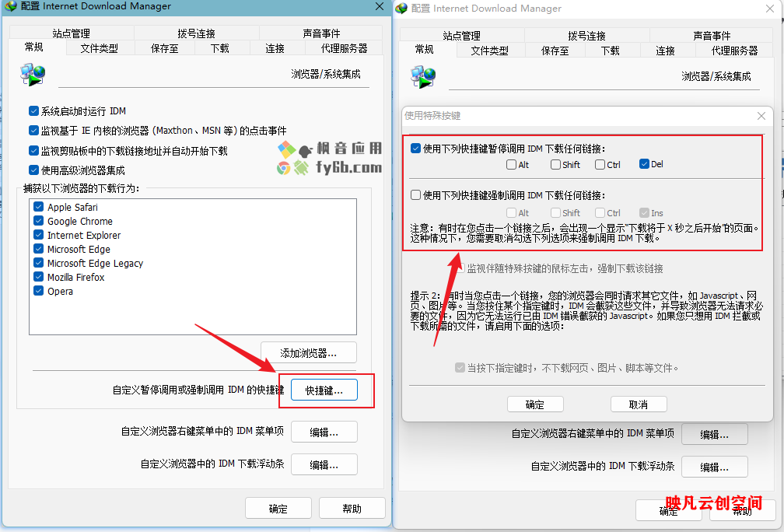The width and height of the screenshot is (784, 532).
Task: Uncheck Google Chrome in browser capture list
Action: pos(38,221)
